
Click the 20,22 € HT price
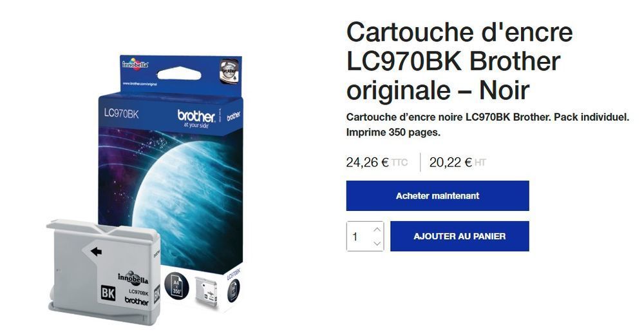coord(457,163)
